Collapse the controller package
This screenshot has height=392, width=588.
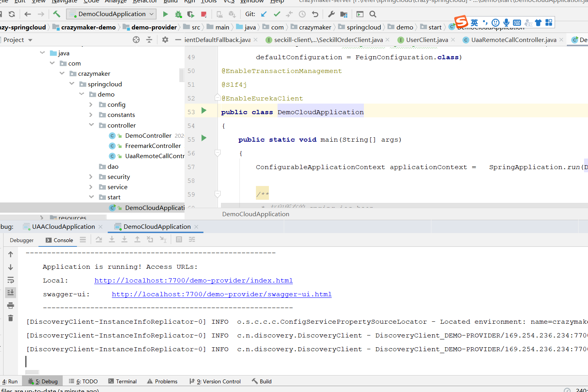click(91, 125)
